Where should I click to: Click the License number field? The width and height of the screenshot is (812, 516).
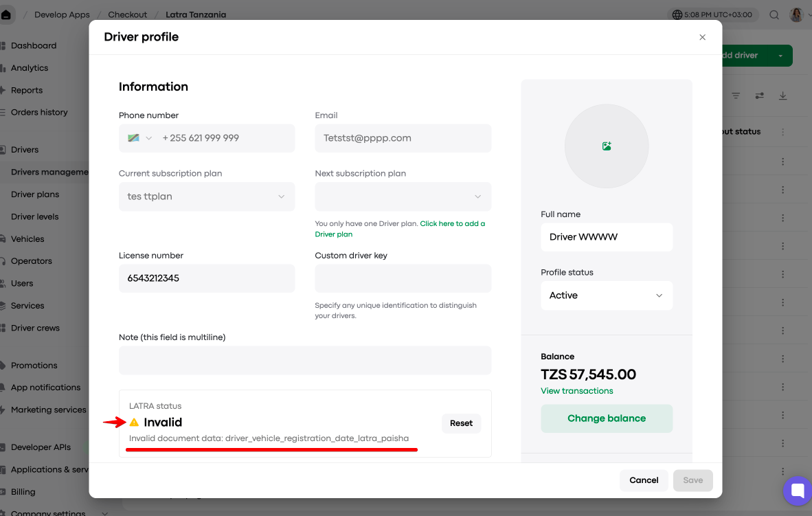tap(207, 278)
